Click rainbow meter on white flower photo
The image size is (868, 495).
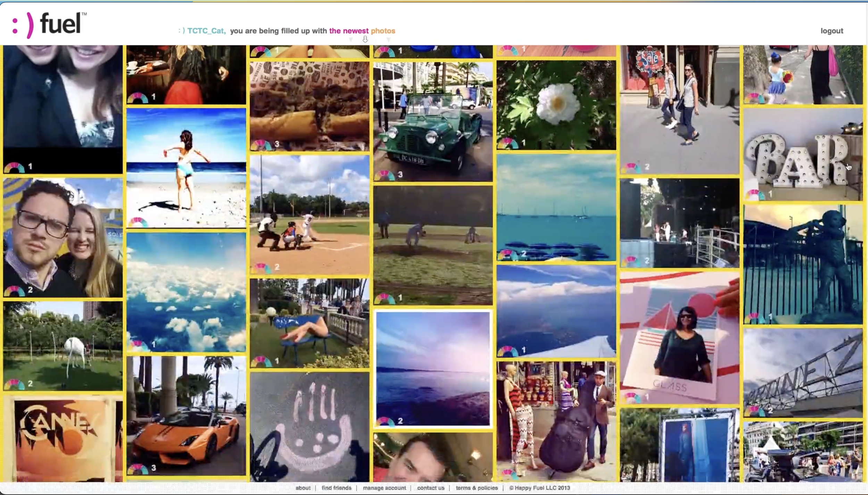pyautogui.click(x=508, y=144)
